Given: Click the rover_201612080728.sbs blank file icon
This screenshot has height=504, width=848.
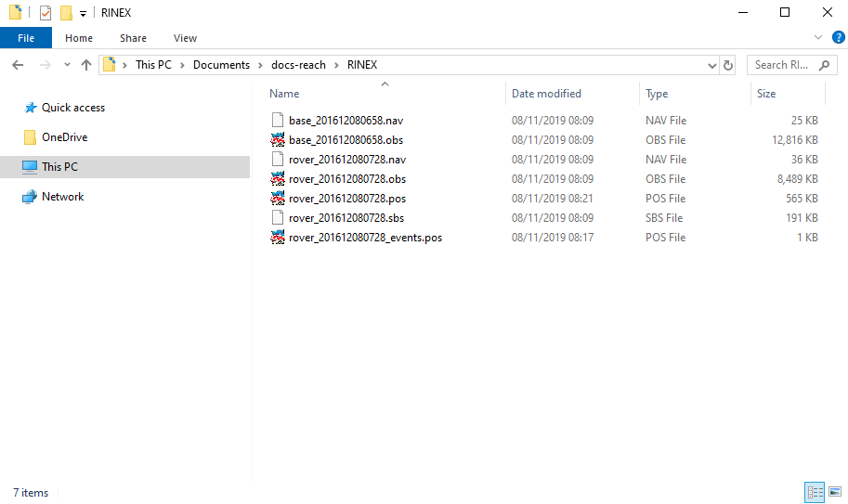Looking at the screenshot, I should (x=278, y=217).
